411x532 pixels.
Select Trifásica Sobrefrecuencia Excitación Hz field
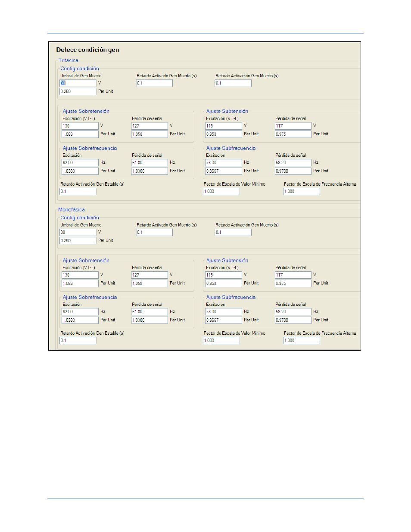(x=80, y=162)
